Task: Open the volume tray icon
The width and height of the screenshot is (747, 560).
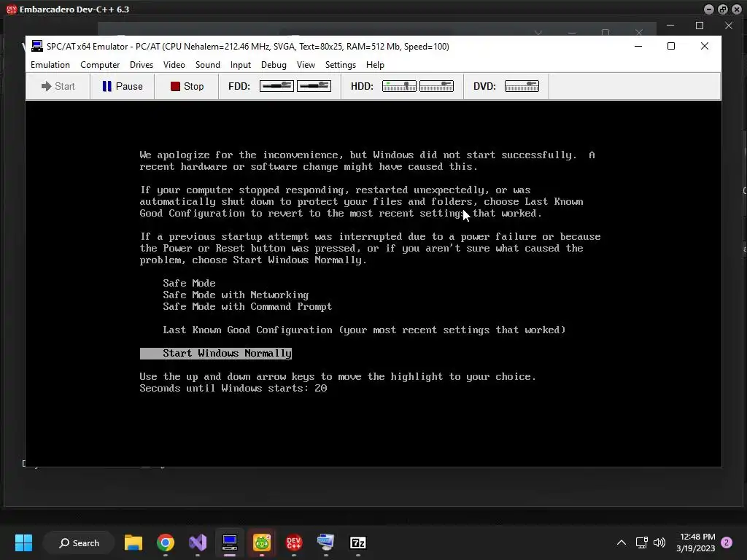Action: pyautogui.click(x=659, y=542)
